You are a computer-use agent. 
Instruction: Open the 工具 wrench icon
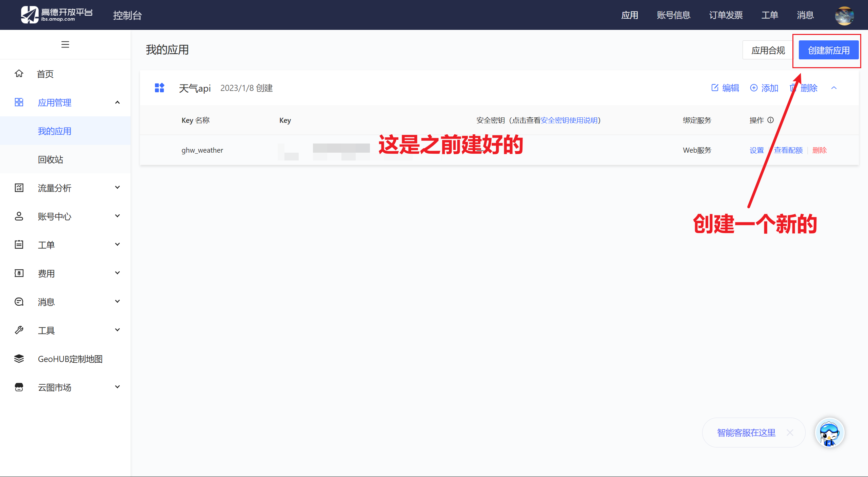click(x=19, y=330)
